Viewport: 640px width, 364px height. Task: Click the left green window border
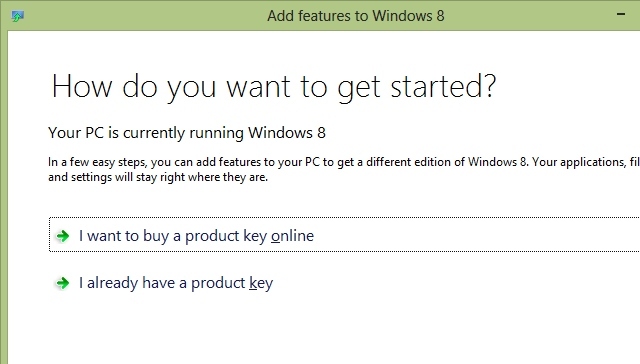[4, 196]
